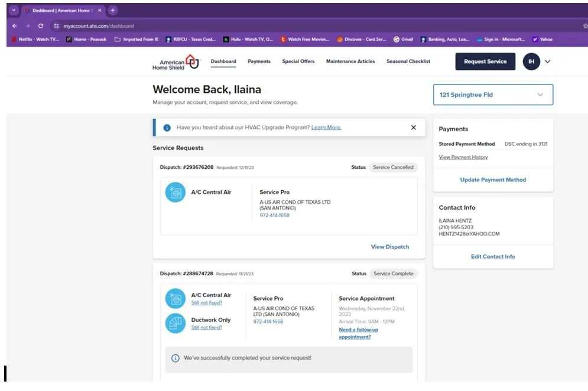Open the View Dispatch link
The height and width of the screenshot is (391, 588).
point(389,247)
